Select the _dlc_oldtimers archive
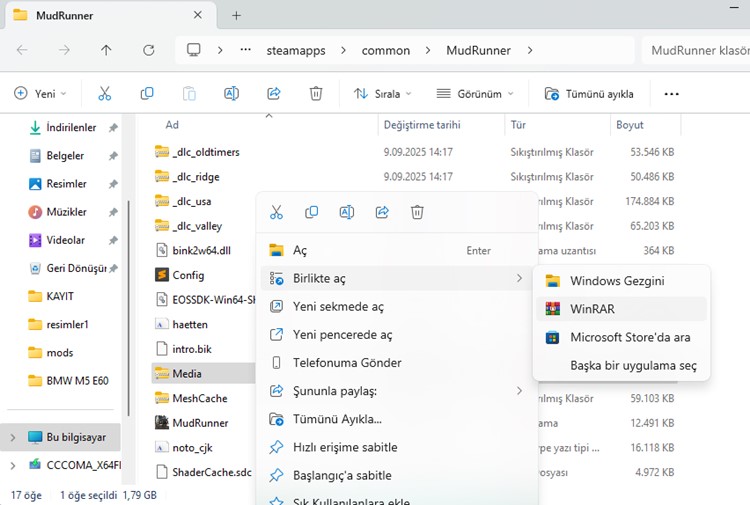The width and height of the screenshot is (750, 505). (x=198, y=152)
